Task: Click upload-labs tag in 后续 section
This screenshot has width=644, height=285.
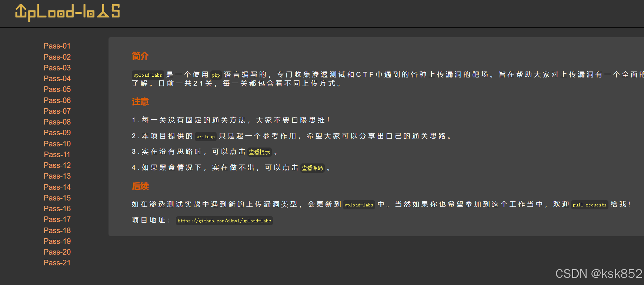Action: [359, 205]
